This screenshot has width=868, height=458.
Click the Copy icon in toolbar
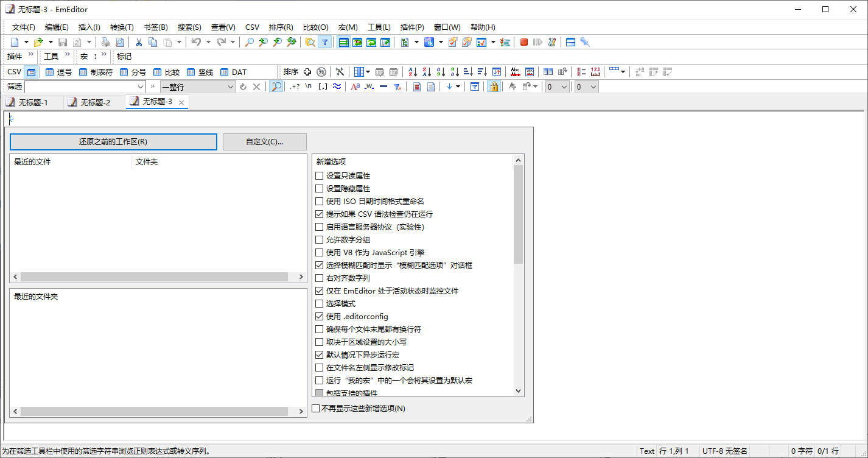click(x=153, y=42)
